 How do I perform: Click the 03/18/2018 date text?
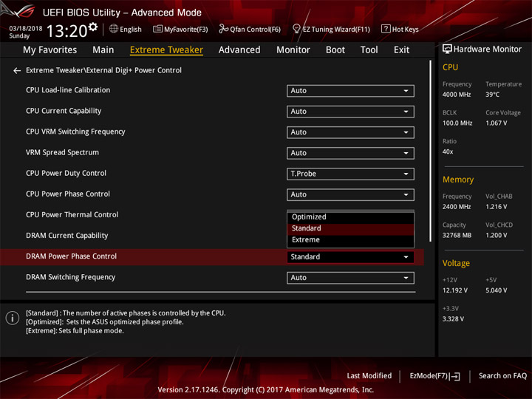click(26, 29)
